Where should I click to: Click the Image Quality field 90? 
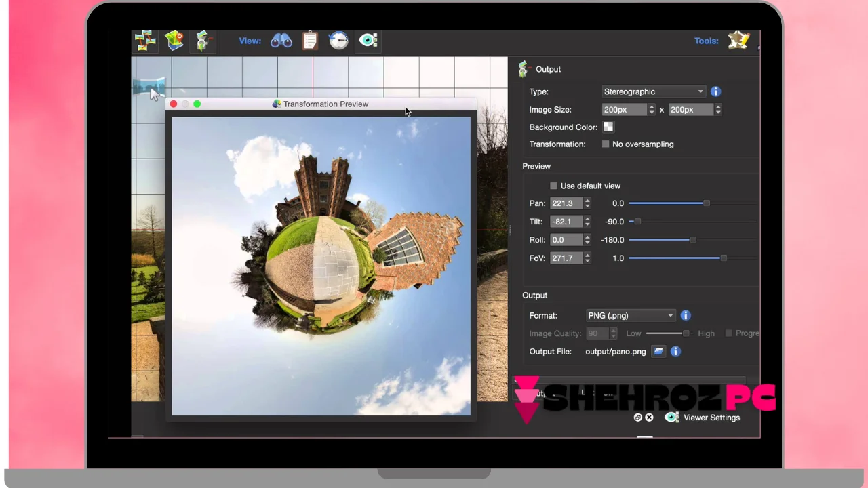tap(597, 333)
